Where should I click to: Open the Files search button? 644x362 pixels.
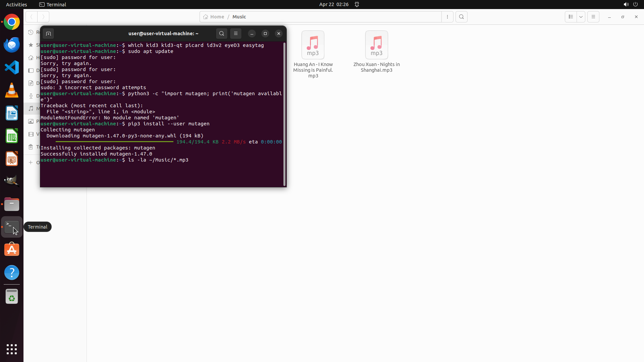pyautogui.click(x=461, y=17)
